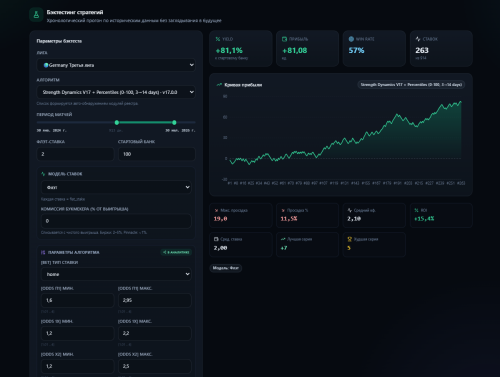Viewport: 500px width, 377px height.
Task: Click the [ODDS X2] Макс. input field
Action: click(155, 366)
